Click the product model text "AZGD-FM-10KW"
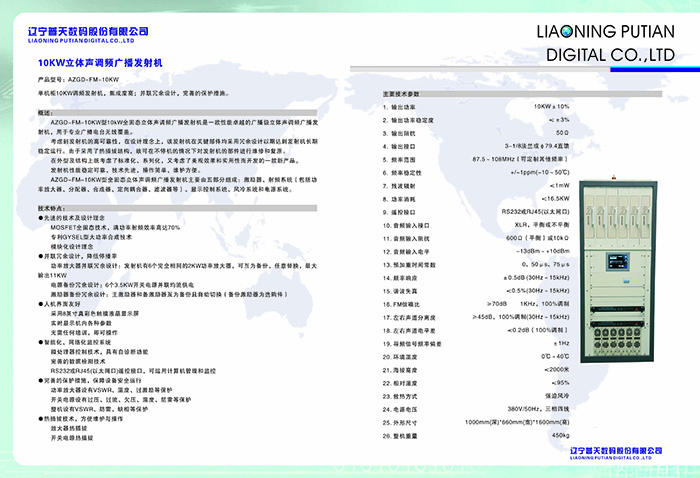Screen dimensions: 700x478 click(x=93, y=80)
